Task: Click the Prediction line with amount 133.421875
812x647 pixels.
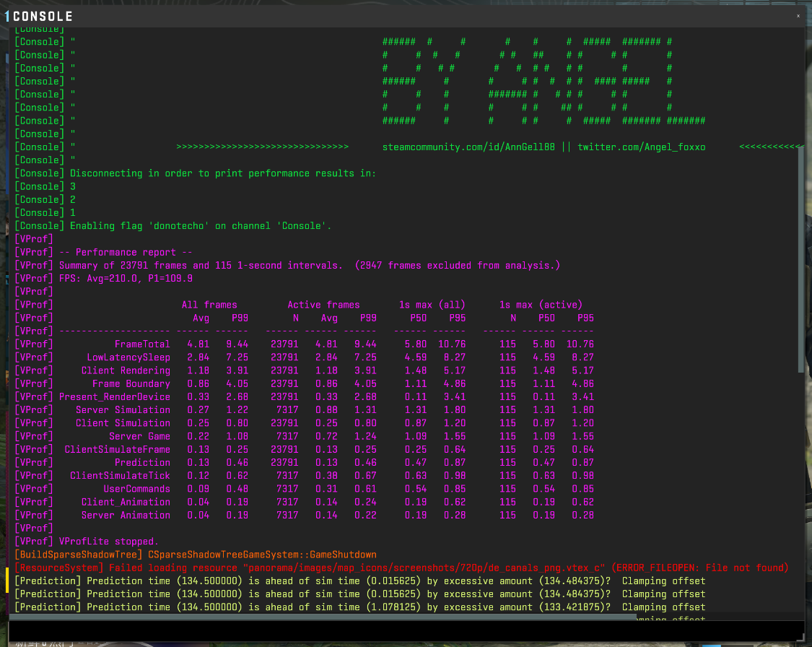Action: coord(360,607)
